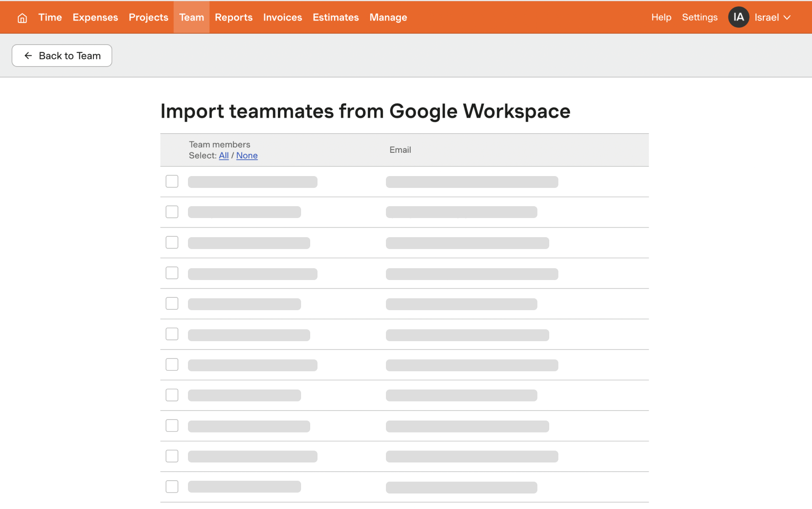Open the Reports menu

(x=234, y=17)
